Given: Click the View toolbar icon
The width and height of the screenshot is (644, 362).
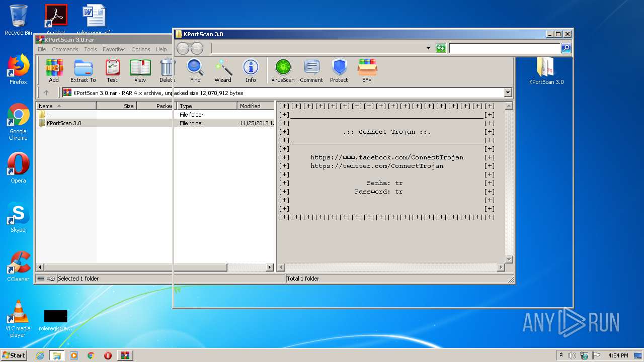Looking at the screenshot, I should (140, 70).
